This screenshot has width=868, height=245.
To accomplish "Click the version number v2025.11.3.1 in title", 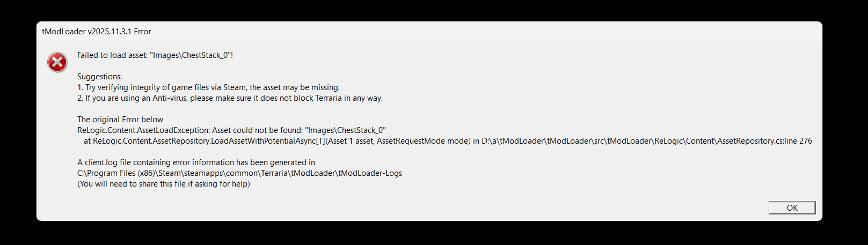I will tap(110, 32).
